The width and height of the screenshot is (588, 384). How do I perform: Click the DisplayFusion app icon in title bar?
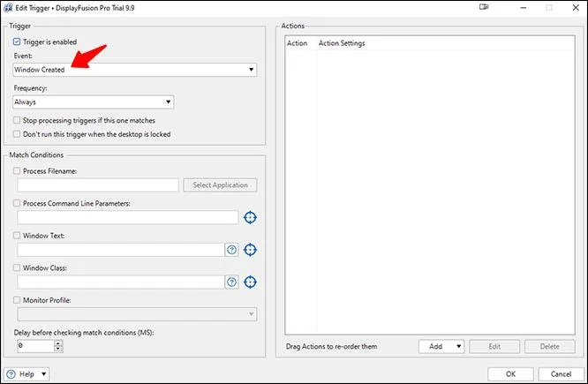tap(8, 7)
